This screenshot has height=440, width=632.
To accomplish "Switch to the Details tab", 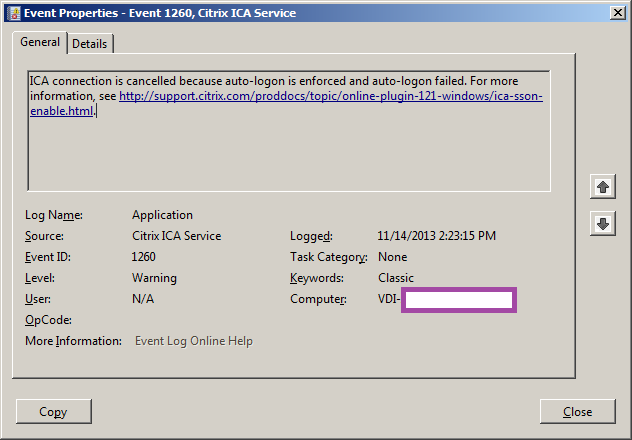I will tap(90, 44).
